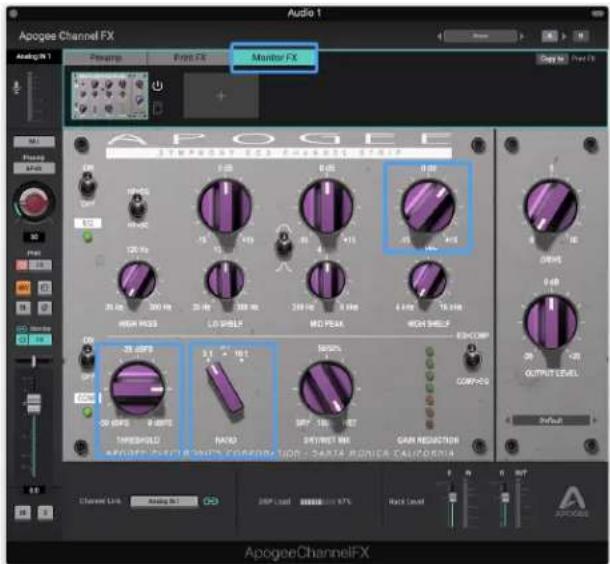Click the Apogee logo in bottom right corner
This screenshot has width=610, height=564.
(571, 502)
